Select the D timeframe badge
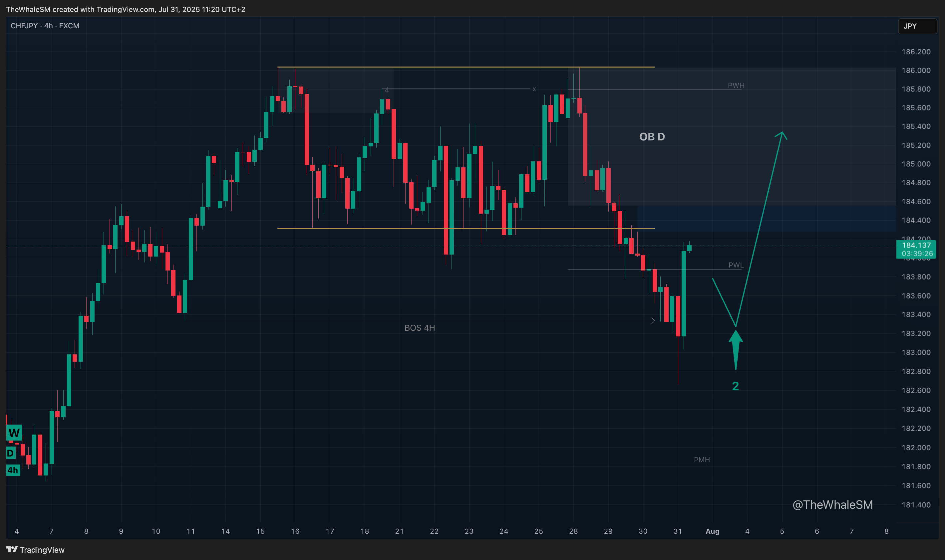Viewport: 945px width, 560px height. pyautogui.click(x=11, y=453)
